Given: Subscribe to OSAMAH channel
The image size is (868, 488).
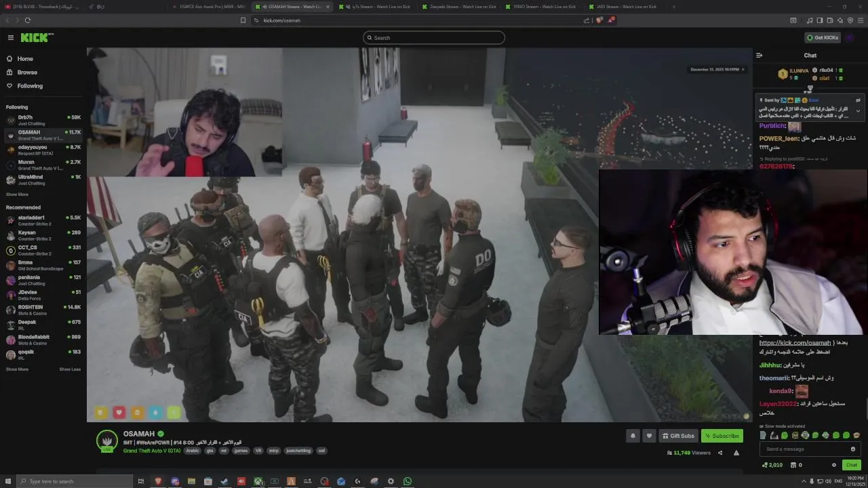Looking at the screenshot, I should 722,436.
